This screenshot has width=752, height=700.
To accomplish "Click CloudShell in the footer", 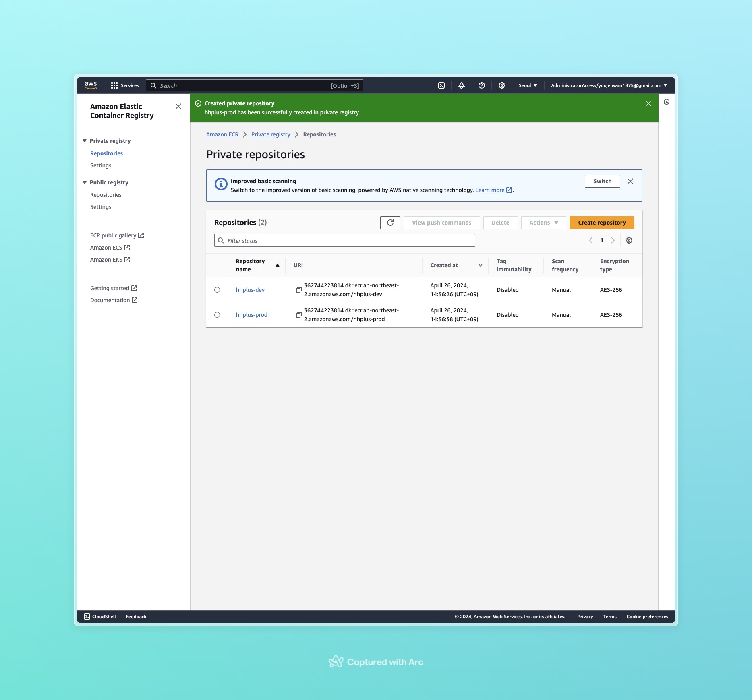I will tap(100, 617).
